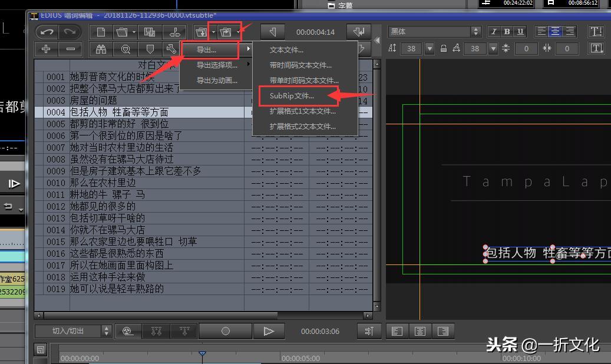
Task: Open the font width 38 dropdown arrow
Action: click(x=493, y=49)
